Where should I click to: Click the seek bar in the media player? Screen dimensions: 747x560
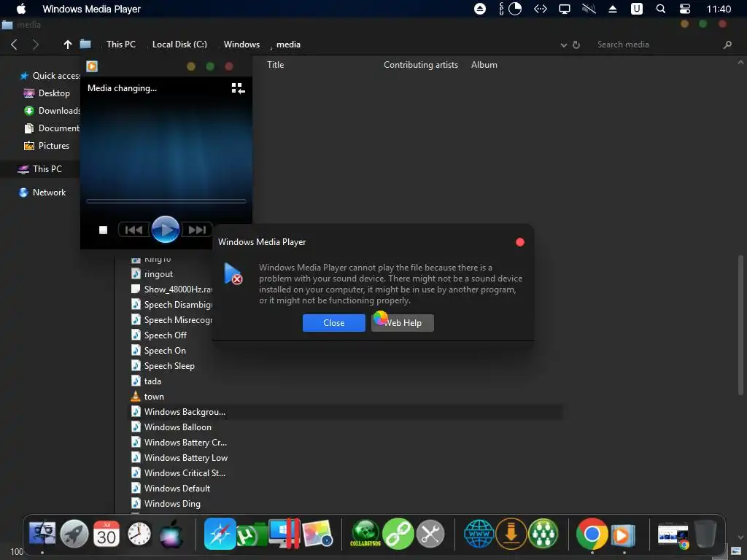tap(166, 201)
